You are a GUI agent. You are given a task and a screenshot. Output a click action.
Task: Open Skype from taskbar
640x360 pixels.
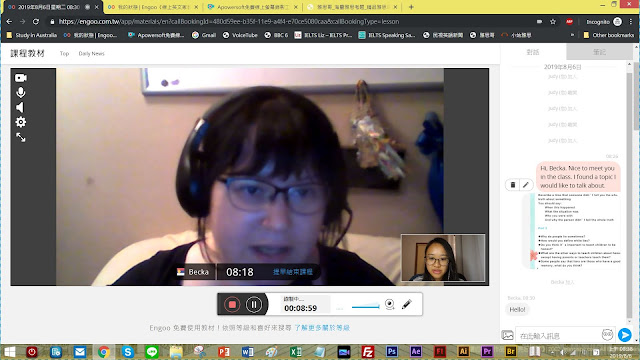tap(128, 352)
